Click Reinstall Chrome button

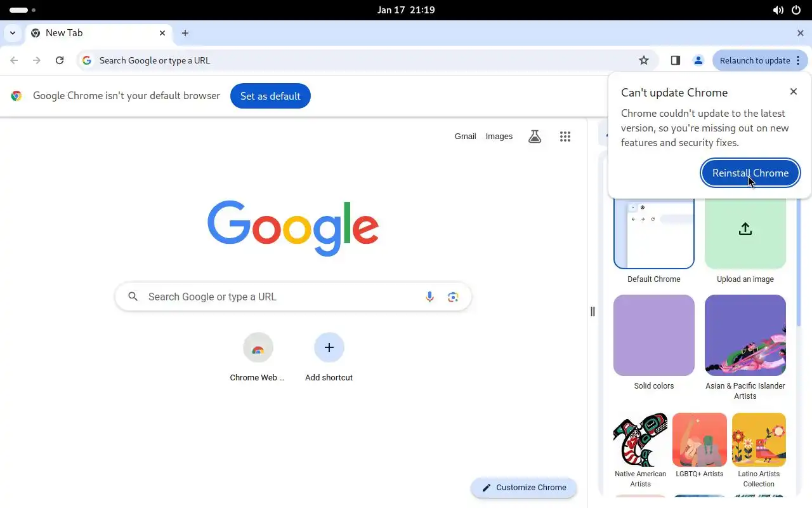pos(750,173)
